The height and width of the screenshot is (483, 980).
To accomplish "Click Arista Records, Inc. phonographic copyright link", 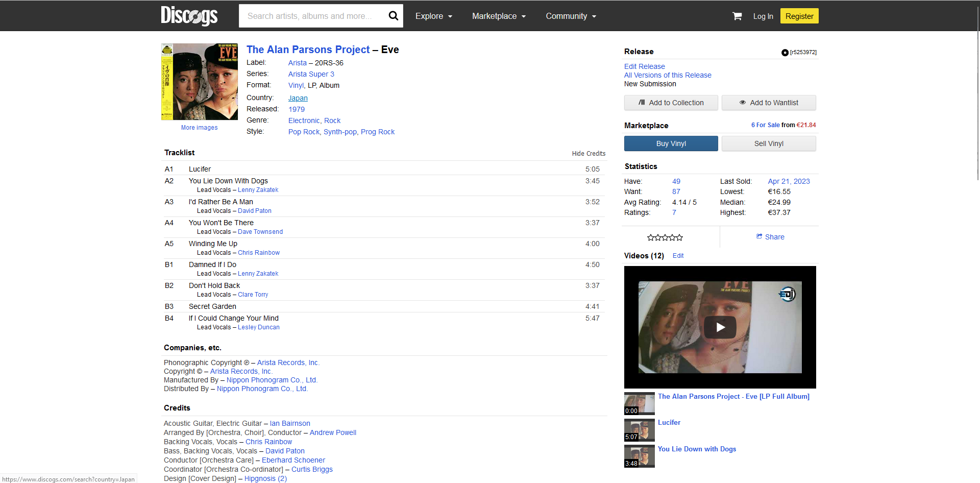I will coord(288,363).
